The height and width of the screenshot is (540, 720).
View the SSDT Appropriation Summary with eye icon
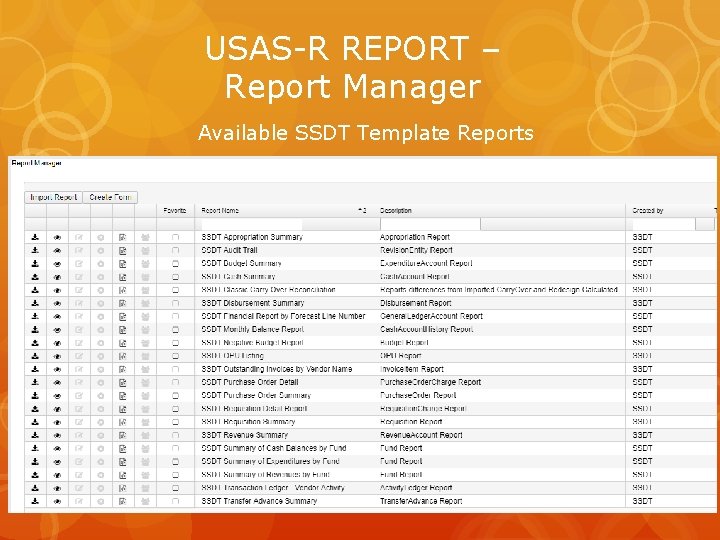57,237
